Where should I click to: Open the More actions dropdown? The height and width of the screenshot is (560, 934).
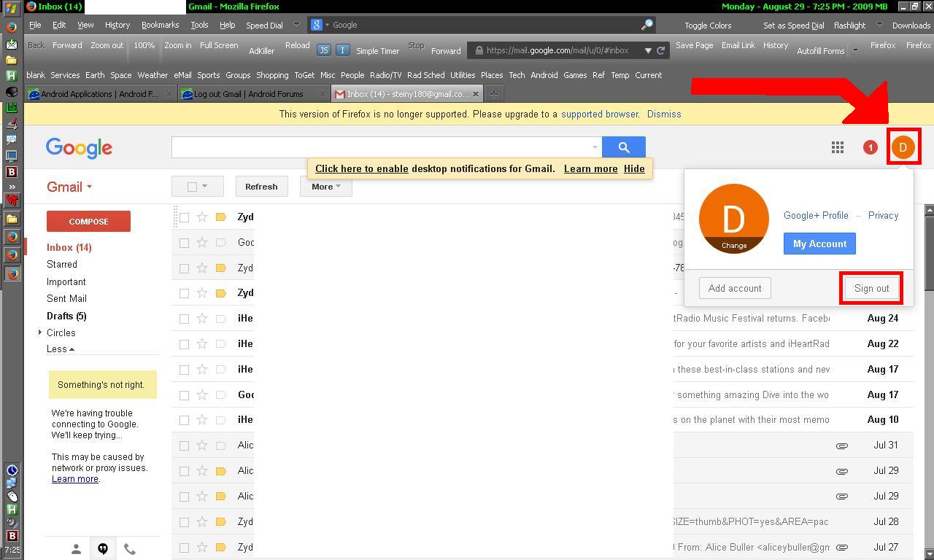pyautogui.click(x=325, y=187)
